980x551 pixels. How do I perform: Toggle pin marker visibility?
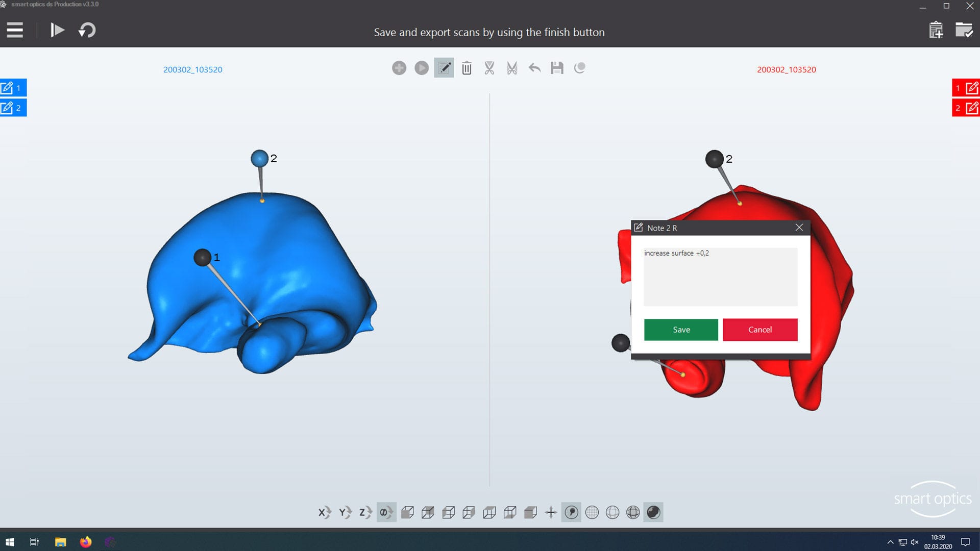pos(571,512)
